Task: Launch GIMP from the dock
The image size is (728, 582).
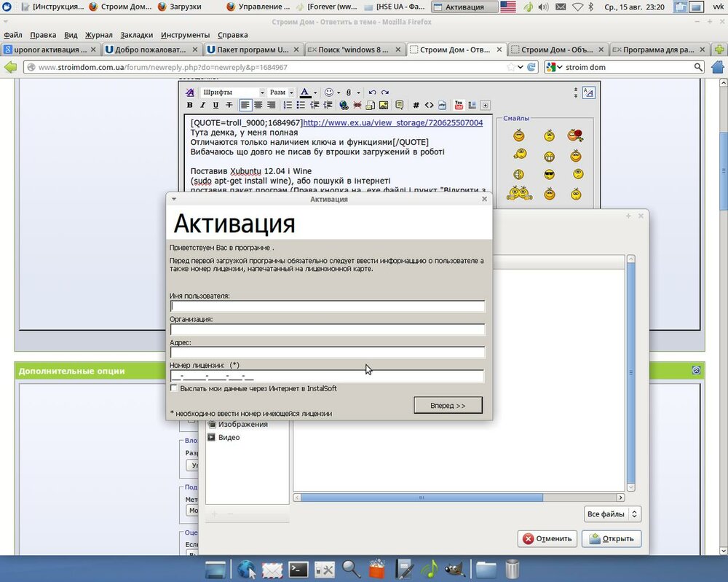Action: (453, 569)
